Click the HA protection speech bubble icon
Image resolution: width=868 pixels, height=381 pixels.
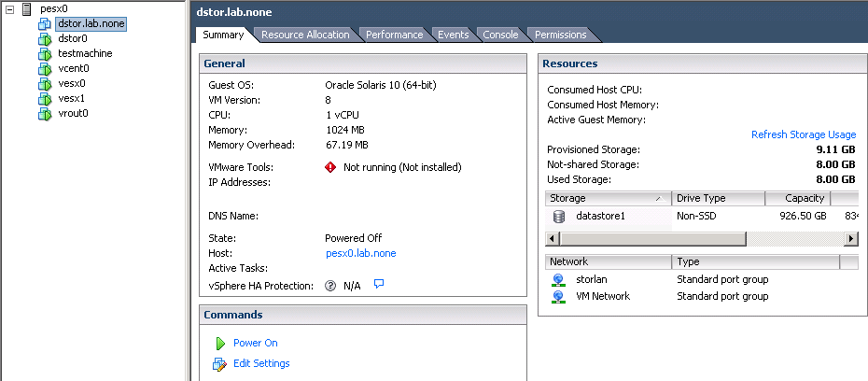click(x=379, y=284)
